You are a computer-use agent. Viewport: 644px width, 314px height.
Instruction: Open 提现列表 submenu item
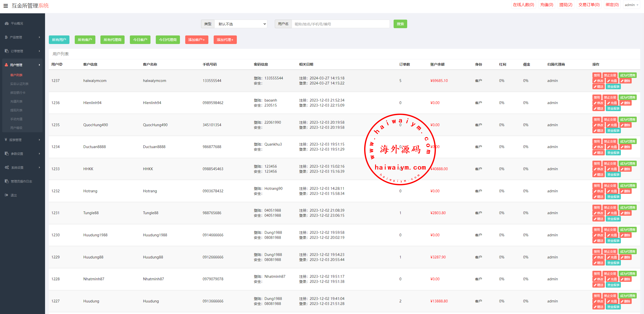(x=16, y=110)
